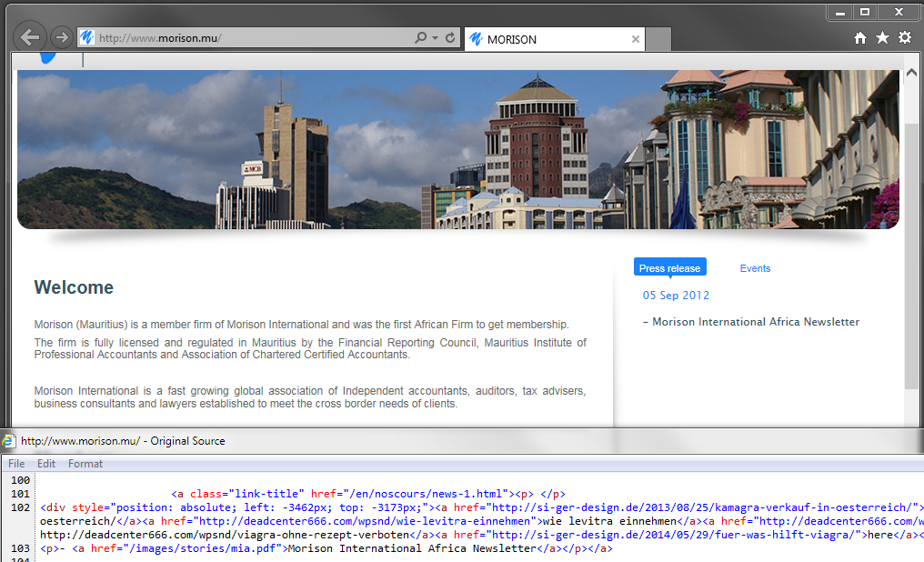Close the MORISON tab
The height and width of the screenshot is (562, 924).
(x=635, y=39)
